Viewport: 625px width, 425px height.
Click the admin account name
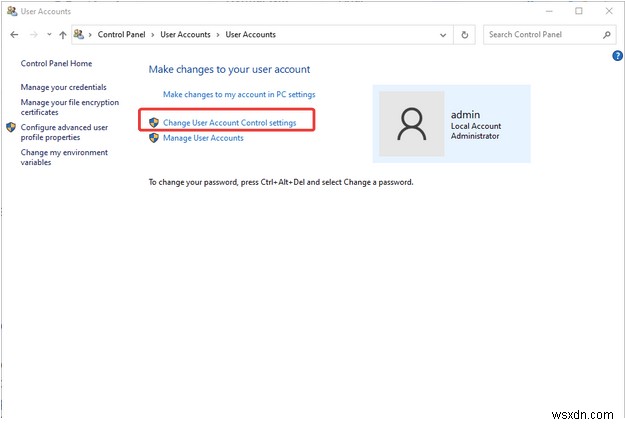click(x=465, y=115)
